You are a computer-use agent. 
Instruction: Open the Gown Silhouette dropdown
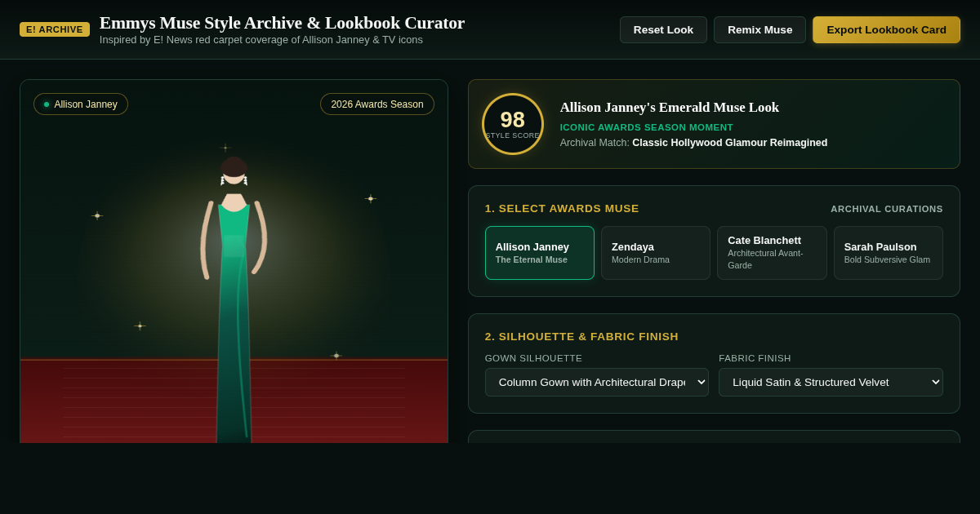click(597, 382)
